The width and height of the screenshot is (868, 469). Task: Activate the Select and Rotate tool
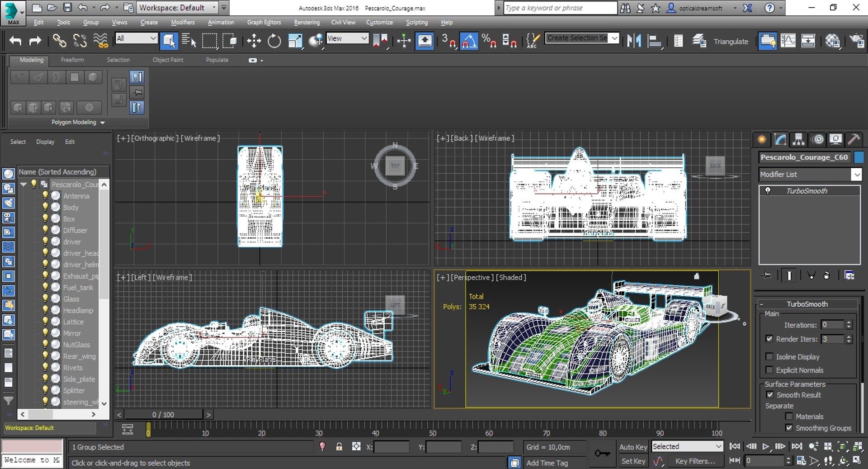coord(274,41)
